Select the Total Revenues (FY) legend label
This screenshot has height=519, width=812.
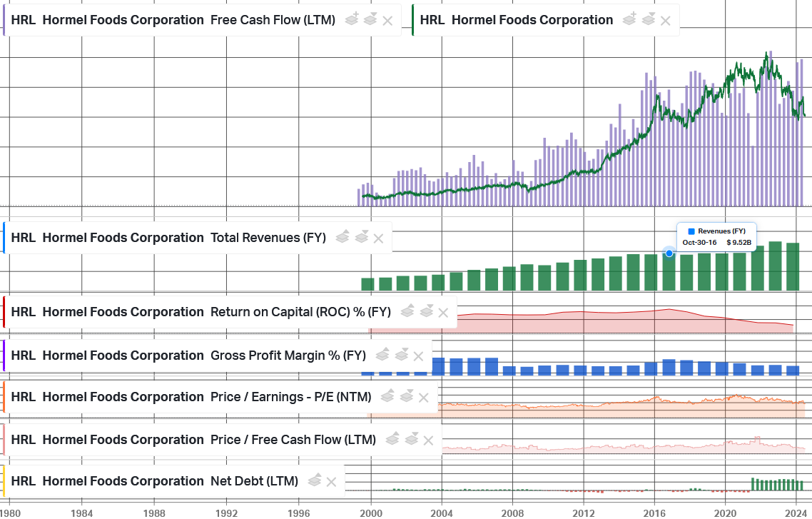168,238
